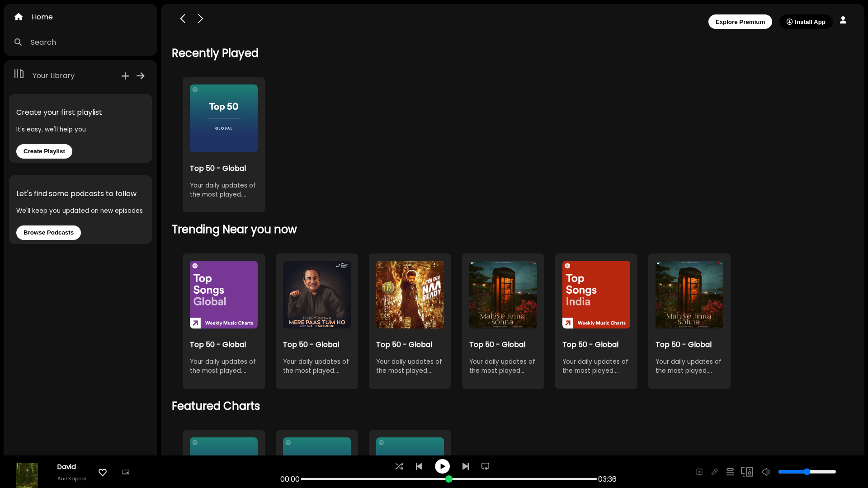Image resolution: width=868 pixels, height=488 pixels.
Task: Open connect to a device icon
Action: pos(747,472)
